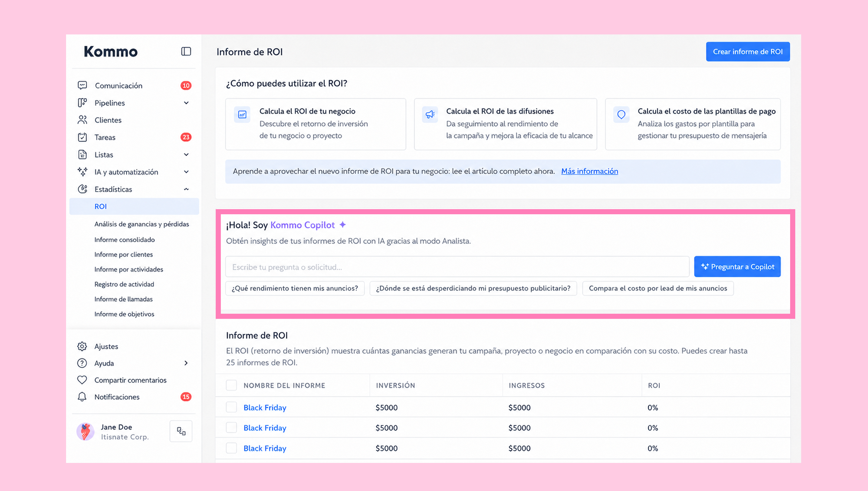868x491 pixels.
Task: Click the red 10 badge on Comunicación
Action: click(186, 85)
